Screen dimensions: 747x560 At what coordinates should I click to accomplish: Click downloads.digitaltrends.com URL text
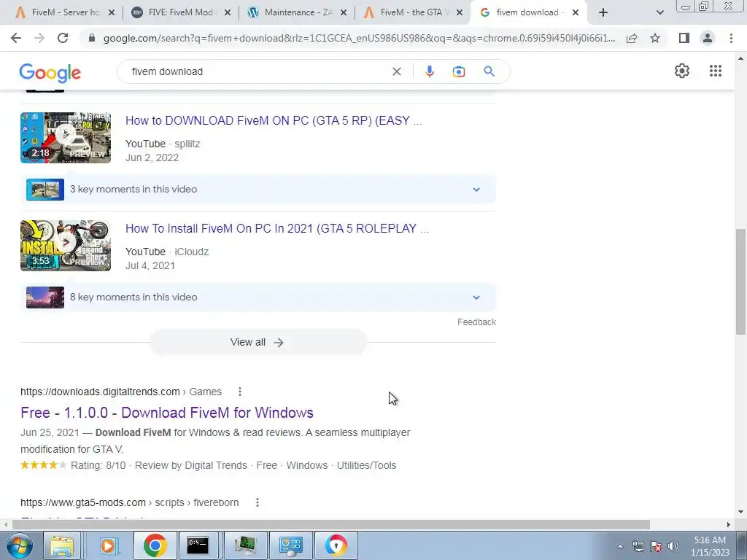point(100,392)
